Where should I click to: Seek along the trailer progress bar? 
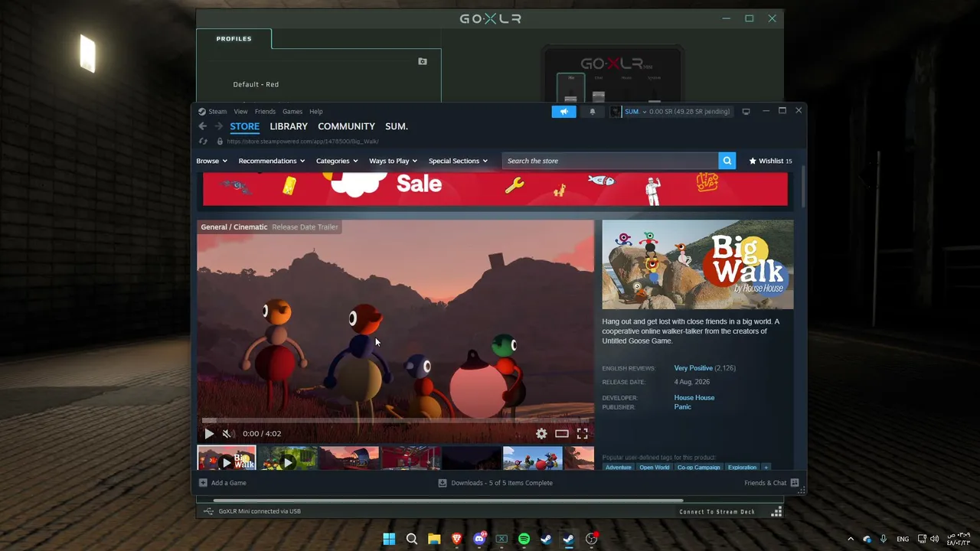pyautogui.click(x=395, y=420)
